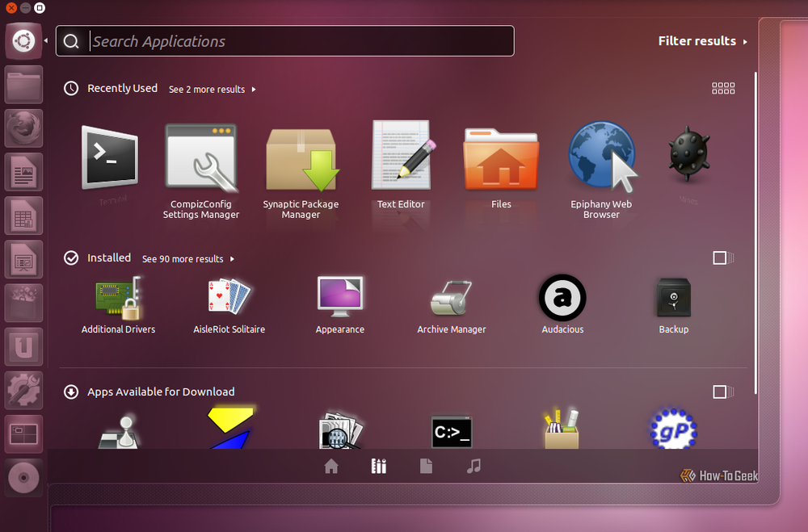Switch to the Music lens tab
Image resolution: width=808 pixels, height=532 pixels.
coord(473,466)
